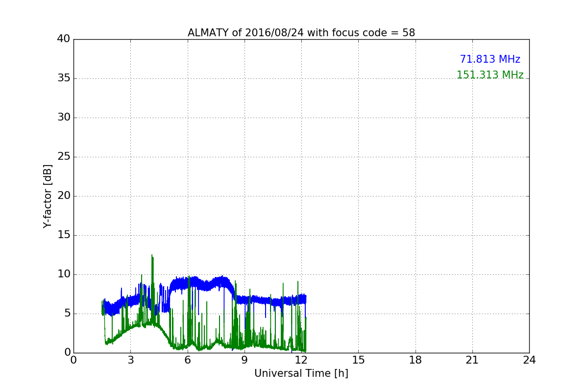Click the x-axis tick label '15'
The width and height of the screenshot is (588, 392).
tap(358, 360)
